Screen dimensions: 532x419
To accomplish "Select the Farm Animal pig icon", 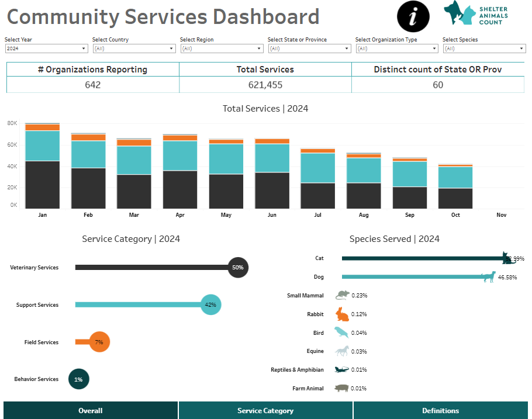I will [341, 388].
